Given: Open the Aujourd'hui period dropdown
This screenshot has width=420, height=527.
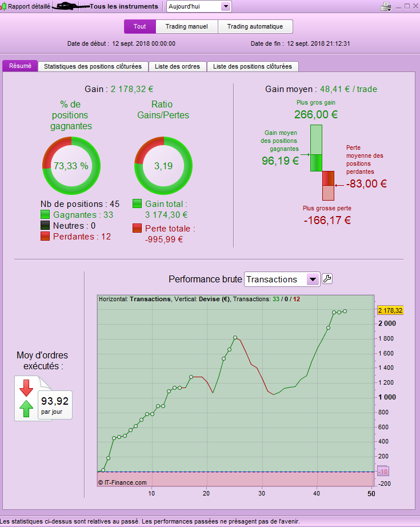Looking at the screenshot, I should [x=199, y=6].
